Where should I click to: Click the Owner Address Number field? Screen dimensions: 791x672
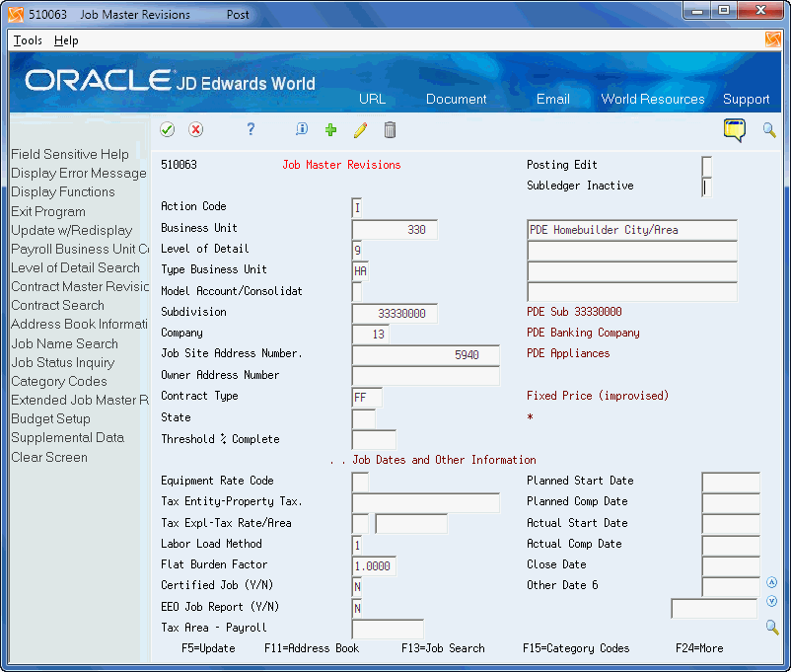(426, 376)
